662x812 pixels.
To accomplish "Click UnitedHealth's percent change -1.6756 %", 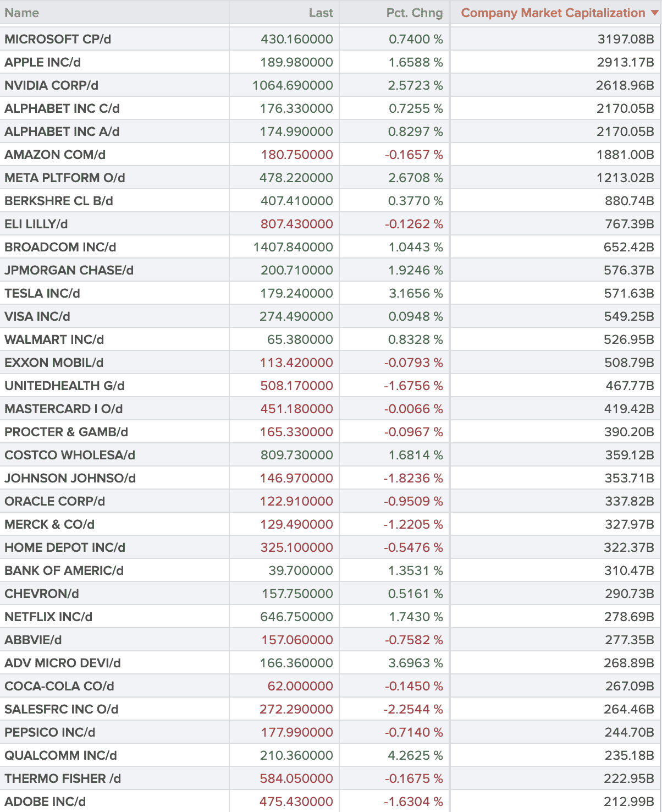I will [x=413, y=386].
